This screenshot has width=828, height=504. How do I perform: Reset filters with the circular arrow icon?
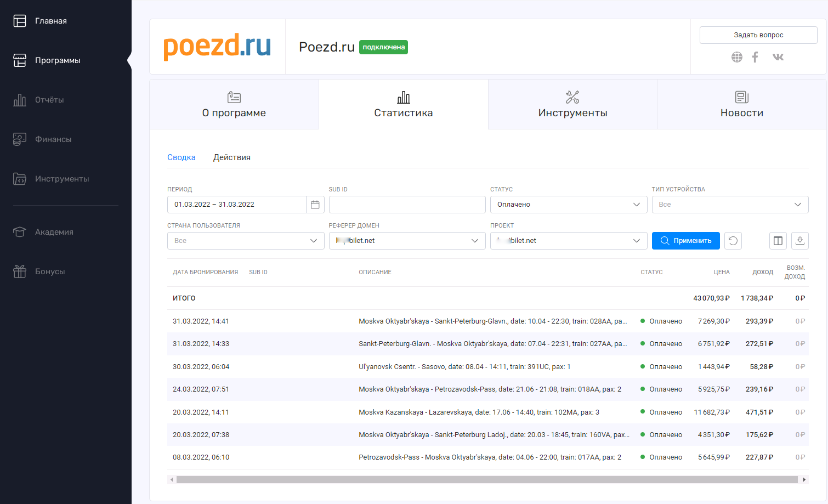click(x=733, y=241)
